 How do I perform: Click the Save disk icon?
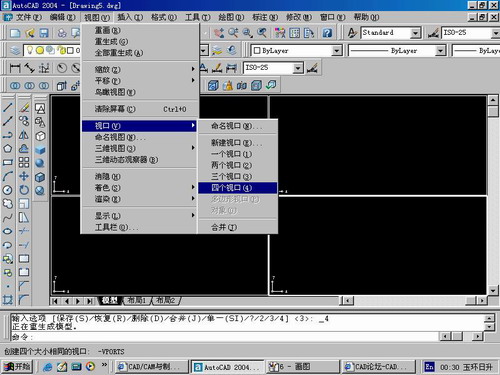[x=44, y=33]
